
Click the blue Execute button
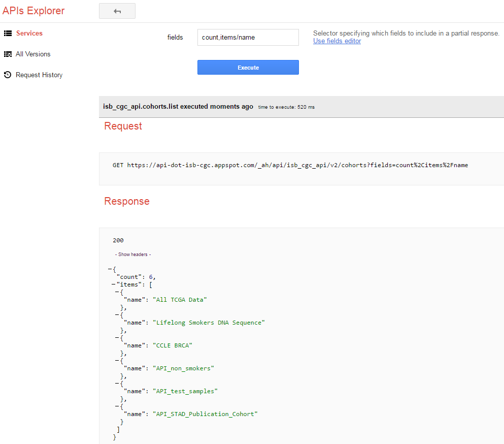pos(248,67)
